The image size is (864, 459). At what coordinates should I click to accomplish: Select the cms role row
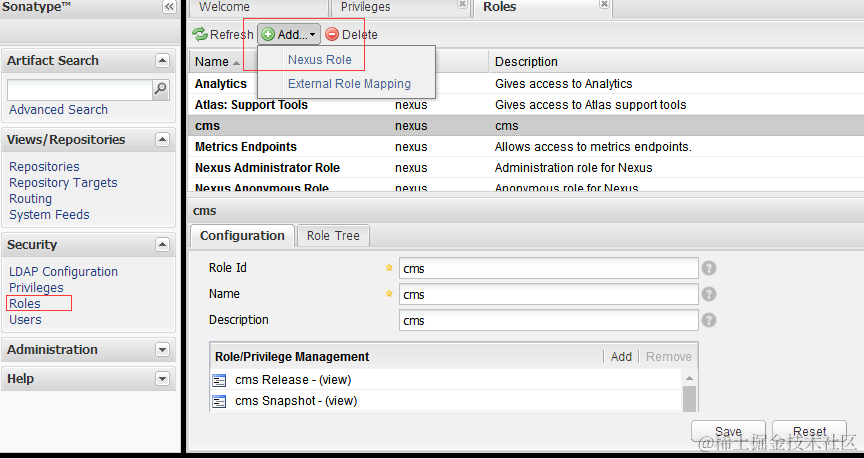(526, 126)
